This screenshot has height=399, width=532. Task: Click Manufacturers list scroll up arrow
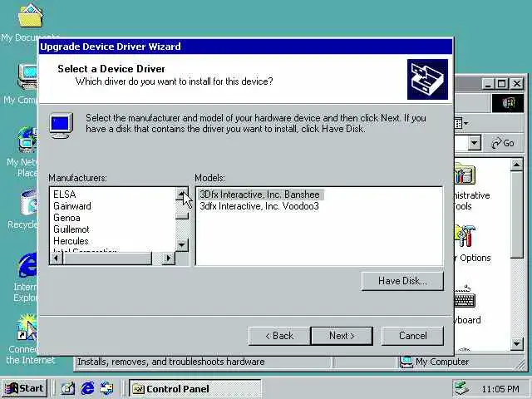[182, 195]
